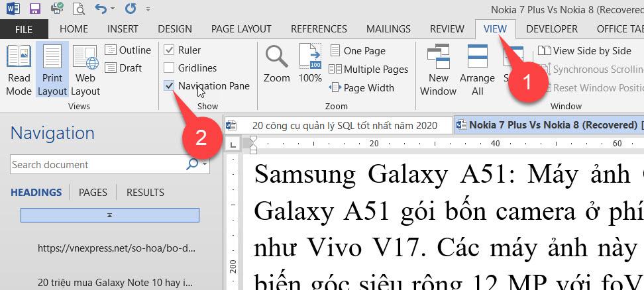Click the quick print icon in the toolbar
The width and height of the screenshot is (644, 290).
click(x=58, y=8)
